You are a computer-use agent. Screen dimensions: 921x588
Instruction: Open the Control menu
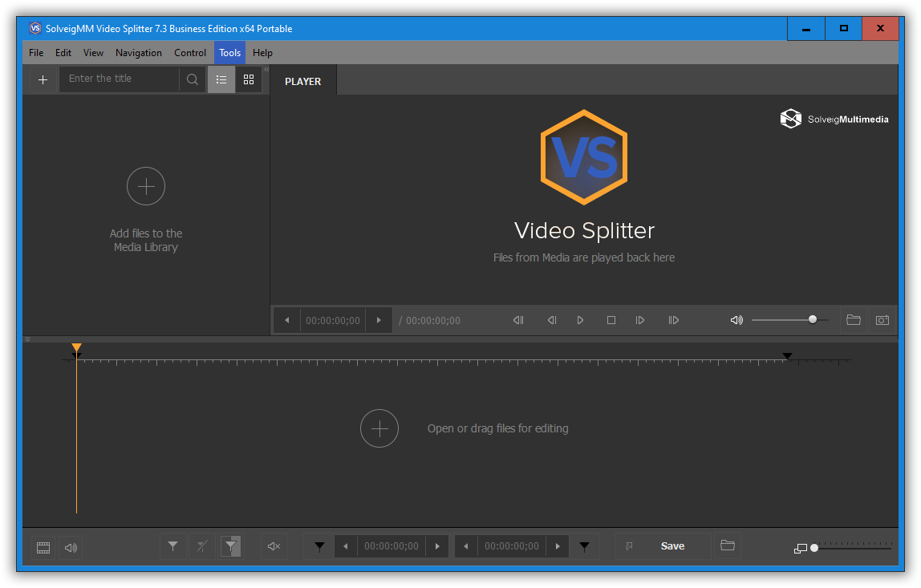(189, 53)
